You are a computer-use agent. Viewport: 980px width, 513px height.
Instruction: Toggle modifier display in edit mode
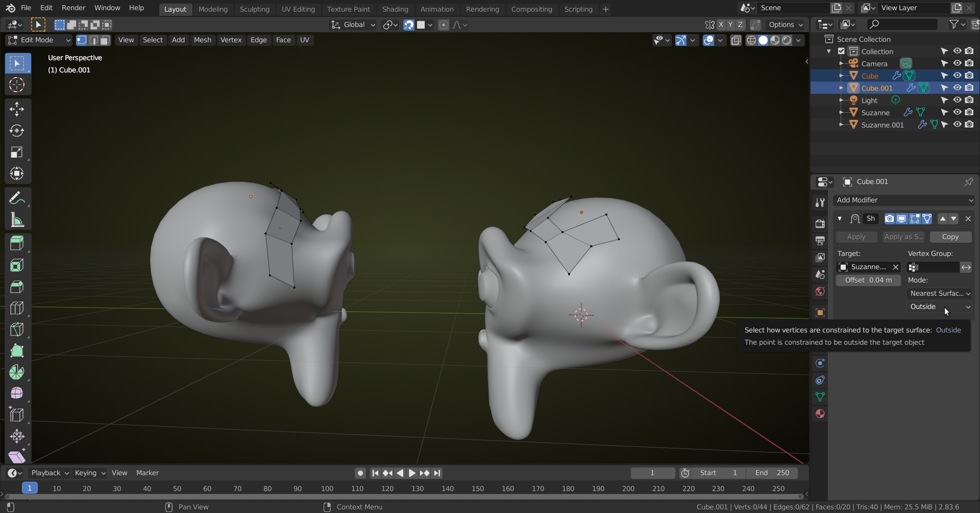pos(914,219)
